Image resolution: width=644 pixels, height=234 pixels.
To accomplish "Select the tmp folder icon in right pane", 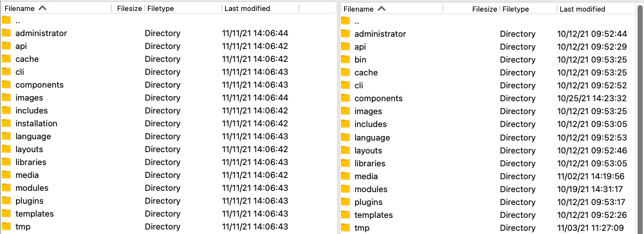I will click(345, 228).
